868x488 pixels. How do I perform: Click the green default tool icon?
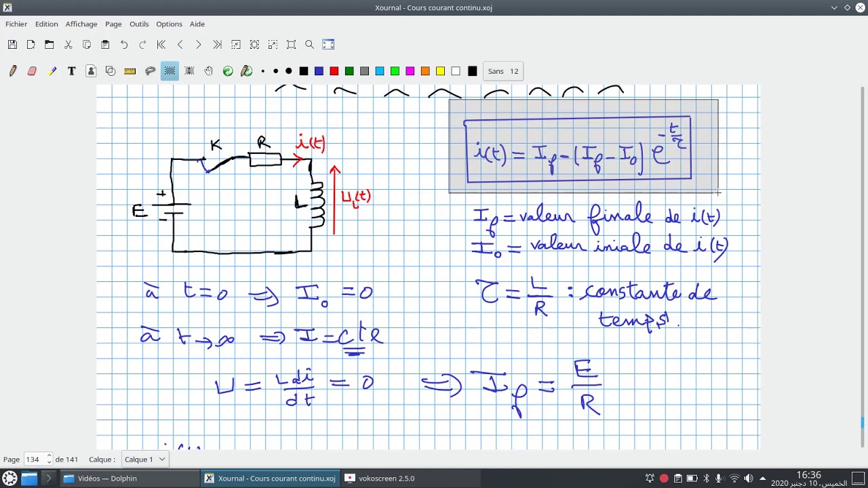point(228,71)
